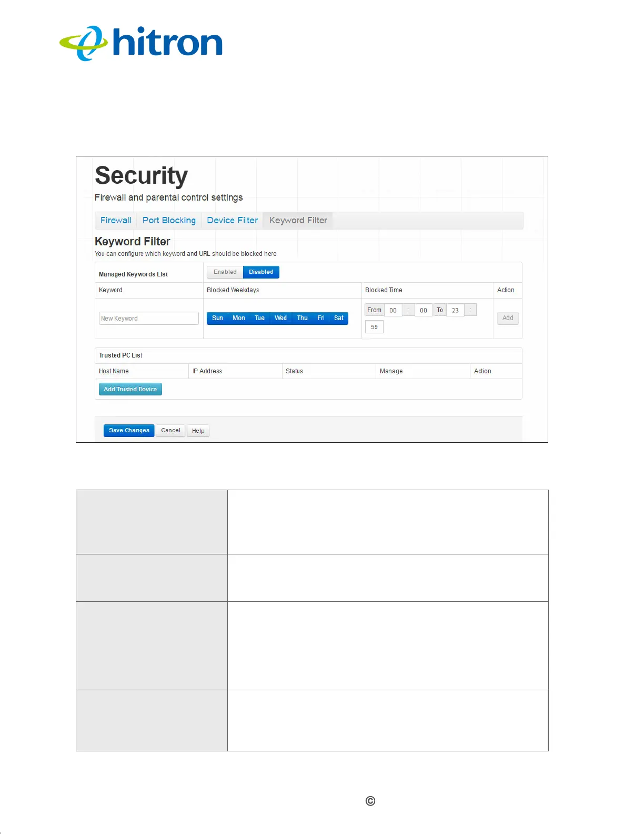Select the Keyword Filter tab
This screenshot has width=644, height=834.
tap(298, 221)
